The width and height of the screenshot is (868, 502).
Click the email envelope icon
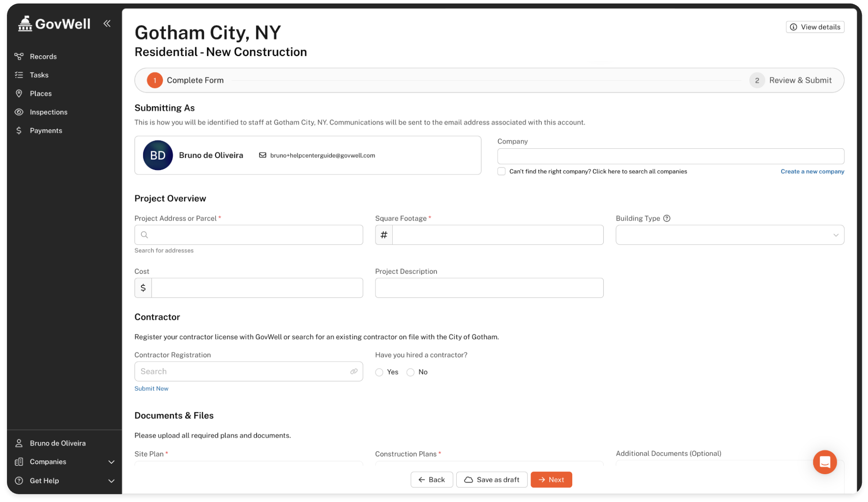click(263, 155)
